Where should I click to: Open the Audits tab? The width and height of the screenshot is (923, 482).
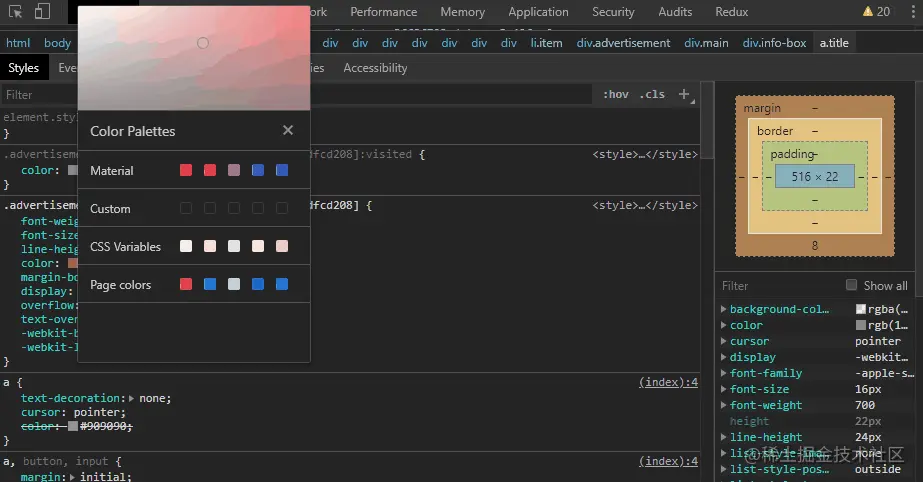675,12
